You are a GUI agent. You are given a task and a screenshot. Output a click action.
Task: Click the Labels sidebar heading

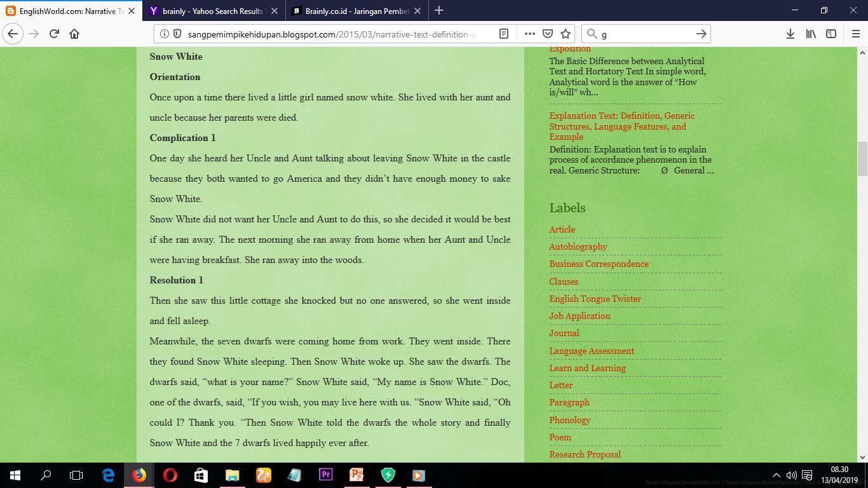[567, 208]
